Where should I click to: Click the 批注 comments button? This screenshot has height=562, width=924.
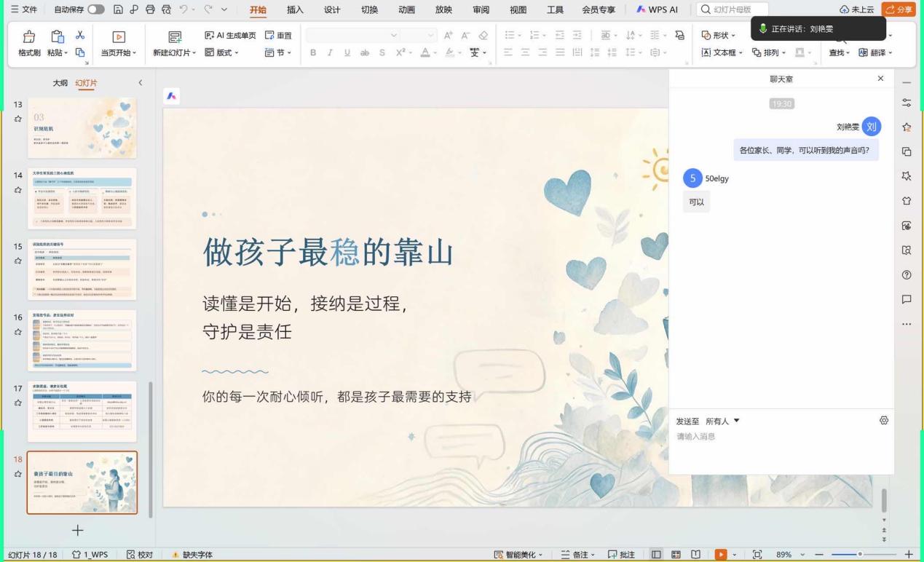tap(621, 555)
